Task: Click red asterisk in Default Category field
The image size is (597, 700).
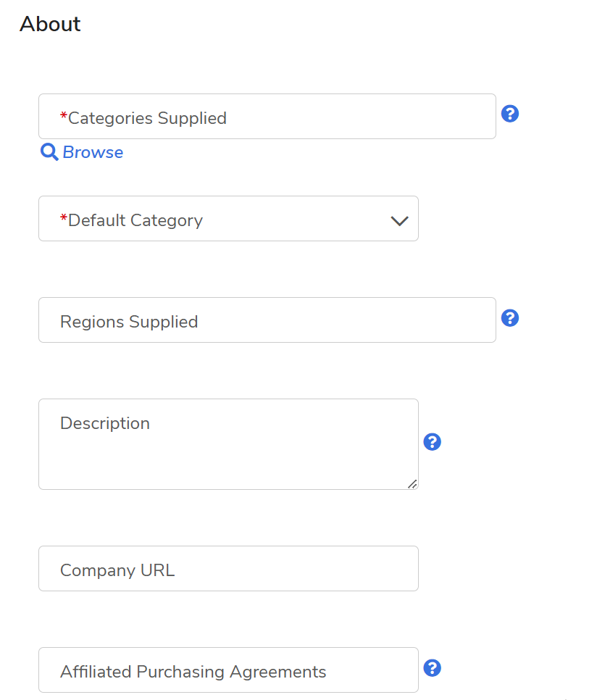Action: click(64, 219)
